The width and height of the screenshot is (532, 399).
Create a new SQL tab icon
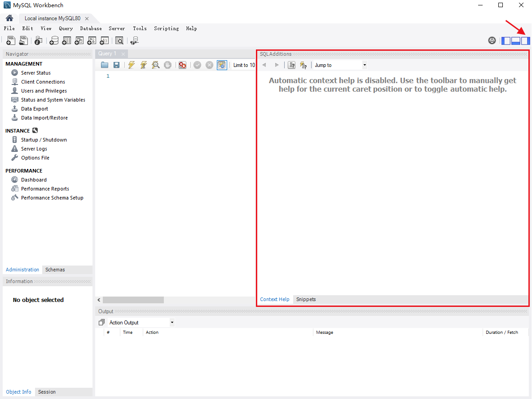coord(10,41)
